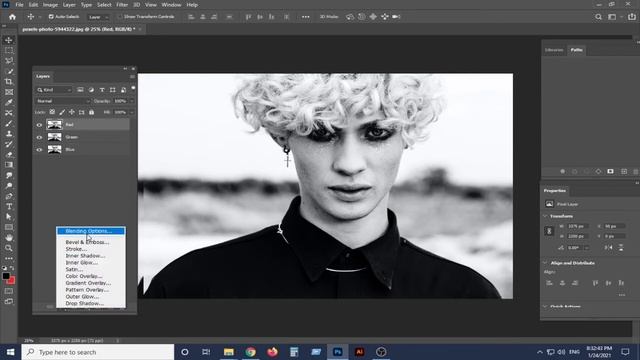Collapse the Transform section in Properties
Screen dimensions: 640x360
[x=545, y=216]
